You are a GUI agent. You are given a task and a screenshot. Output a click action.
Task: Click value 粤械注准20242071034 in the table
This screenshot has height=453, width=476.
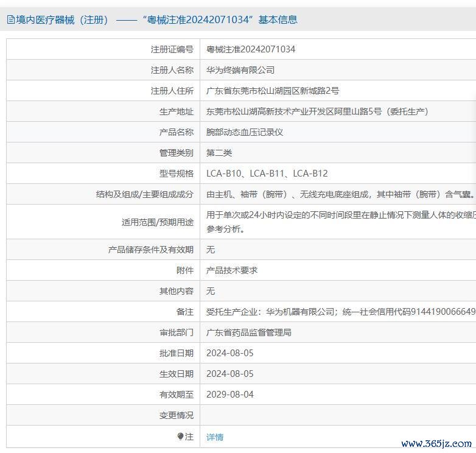pyautogui.click(x=250, y=49)
